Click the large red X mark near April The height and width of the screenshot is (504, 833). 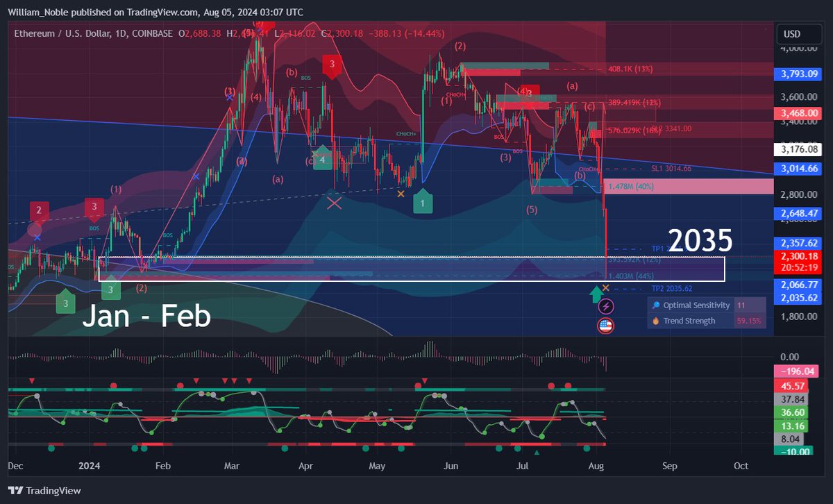334,203
